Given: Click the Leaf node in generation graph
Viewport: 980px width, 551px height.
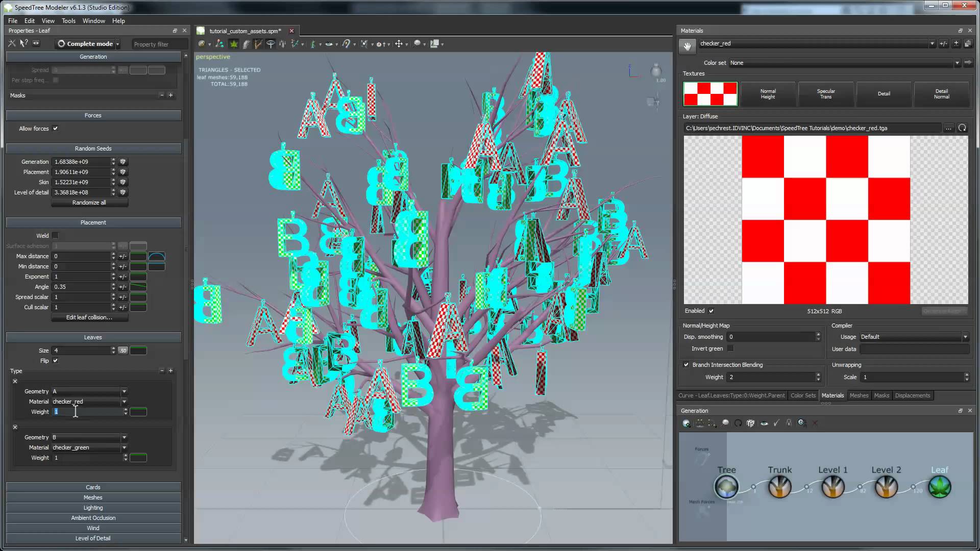Looking at the screenshot, I should coord(939,487).
